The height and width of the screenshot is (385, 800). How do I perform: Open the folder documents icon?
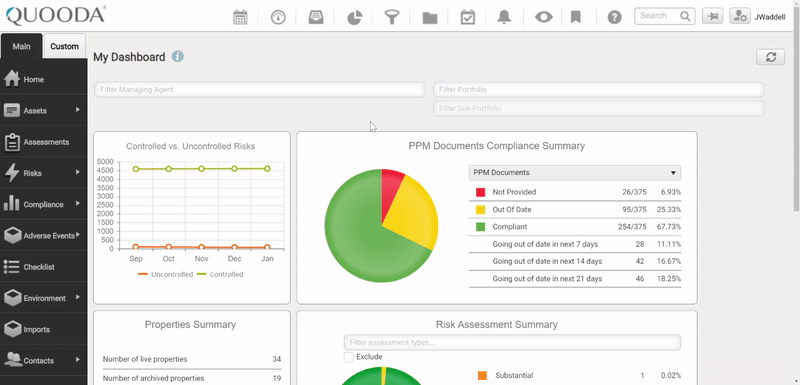pos(430,18)
